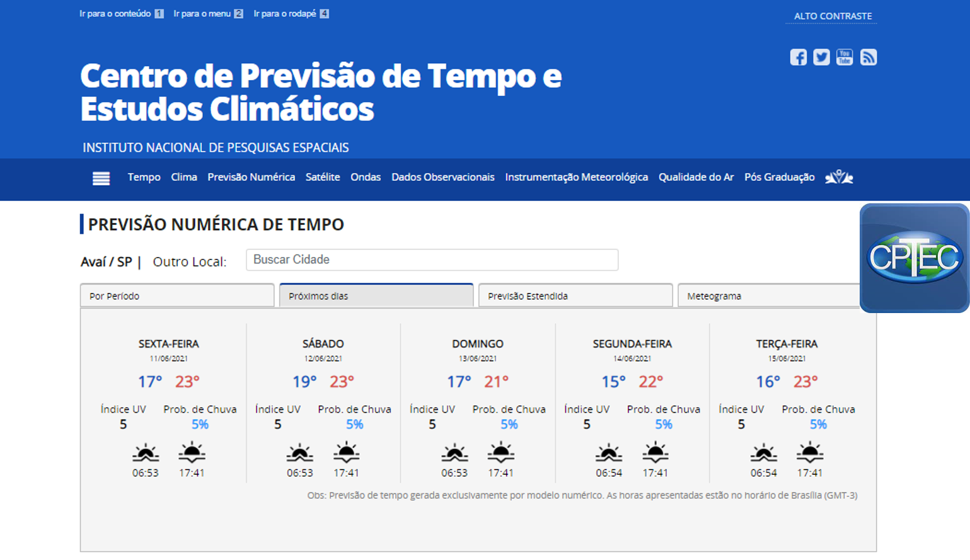Switch to the Meteograma tab

768,295
